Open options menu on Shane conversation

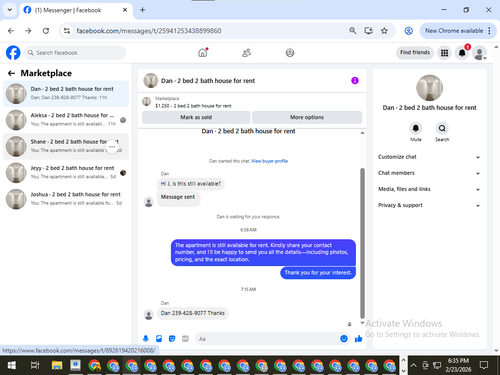tap(112, 146)
